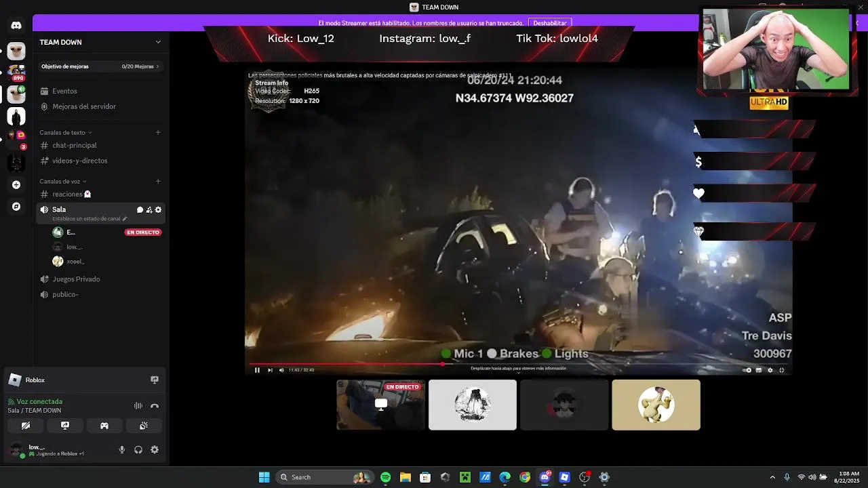This screenshot has width=868, height=488.
Task: Open Spotify from the taskbar
Action: coord(385,477)
